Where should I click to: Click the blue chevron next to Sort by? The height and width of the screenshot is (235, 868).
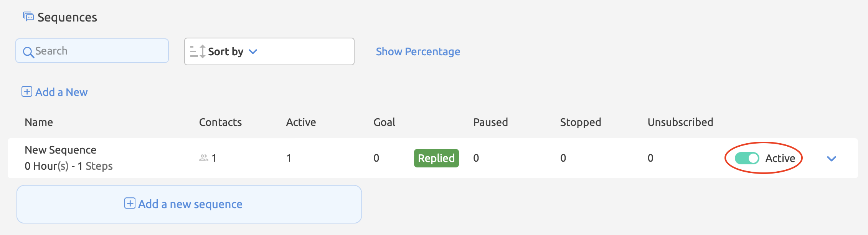(x=253, y=51)
